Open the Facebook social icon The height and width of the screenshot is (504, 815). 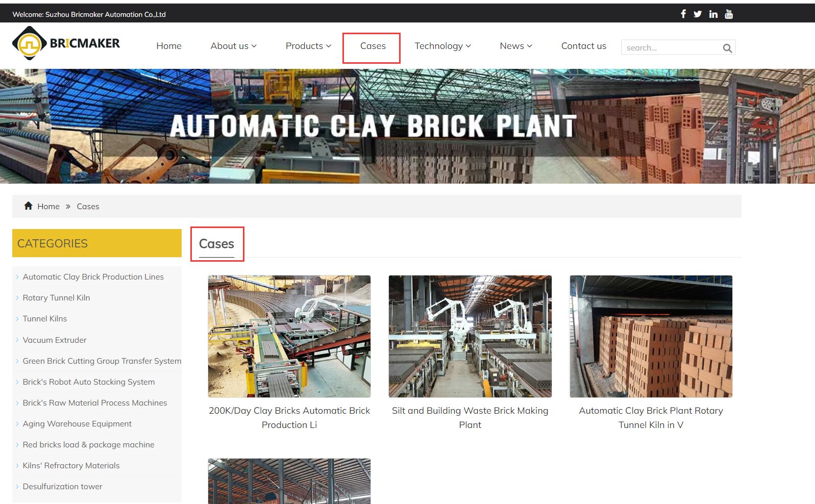tap(683, 14)
